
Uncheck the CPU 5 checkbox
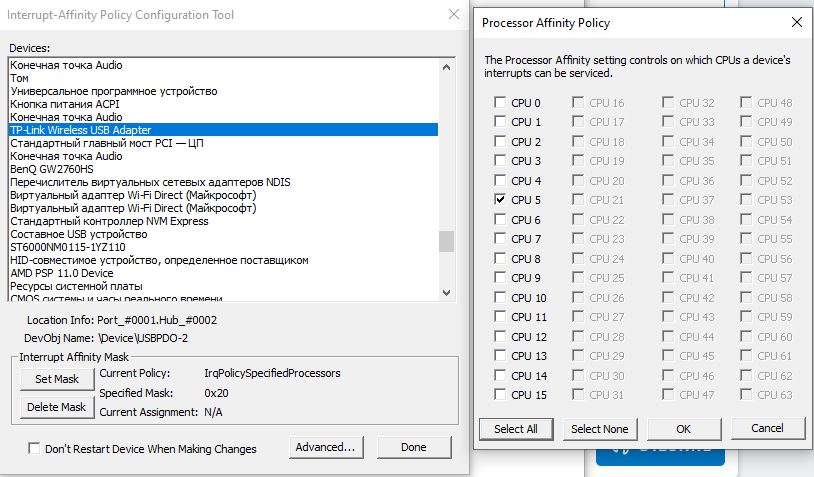pos(500,200)
